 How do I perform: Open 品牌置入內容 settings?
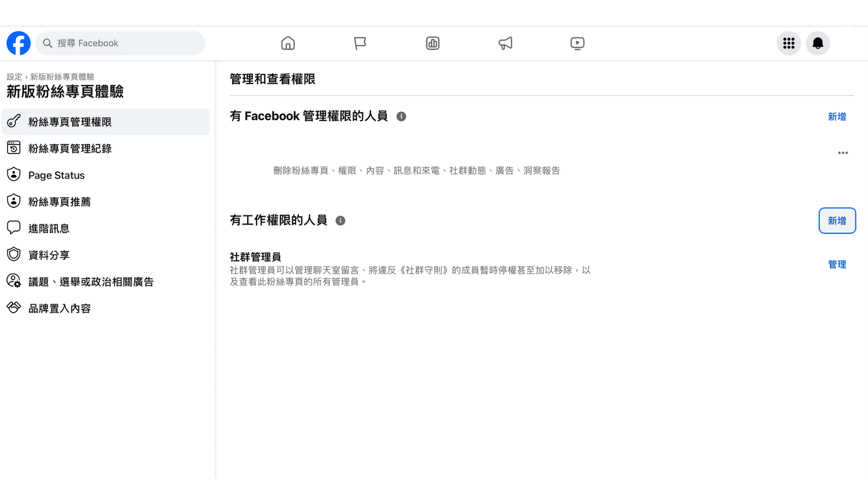pyautogui.click(x=60, y=308)
